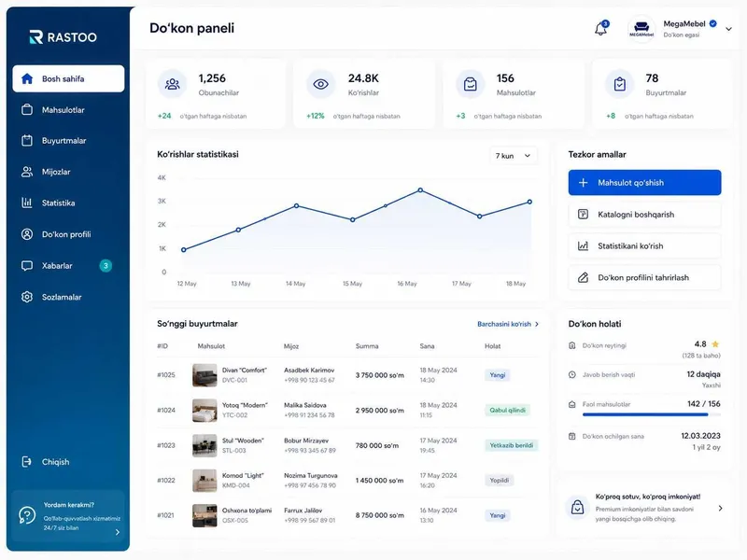Click the help chat icon beside Yordam kerakmi
Viewport: 747px width, 560px height.
pyautogui.click(x=27, y=515)
